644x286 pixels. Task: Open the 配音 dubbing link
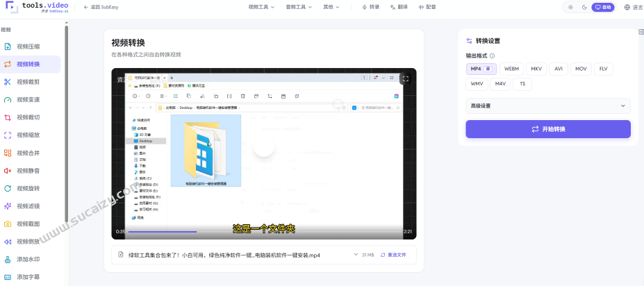coord(427,7)
